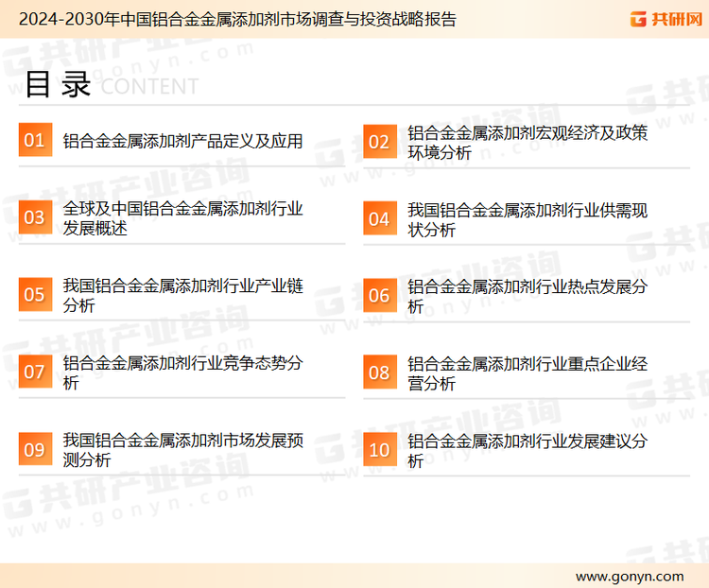This screenshot has height=588, width=709.
Task: Select chapter 铝合金金属添加剂行业发展建议分析
Action: coord(527,451)
